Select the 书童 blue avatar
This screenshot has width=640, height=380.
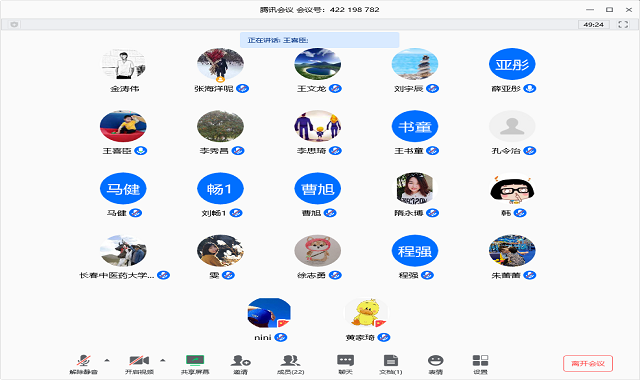coord(415,126)
